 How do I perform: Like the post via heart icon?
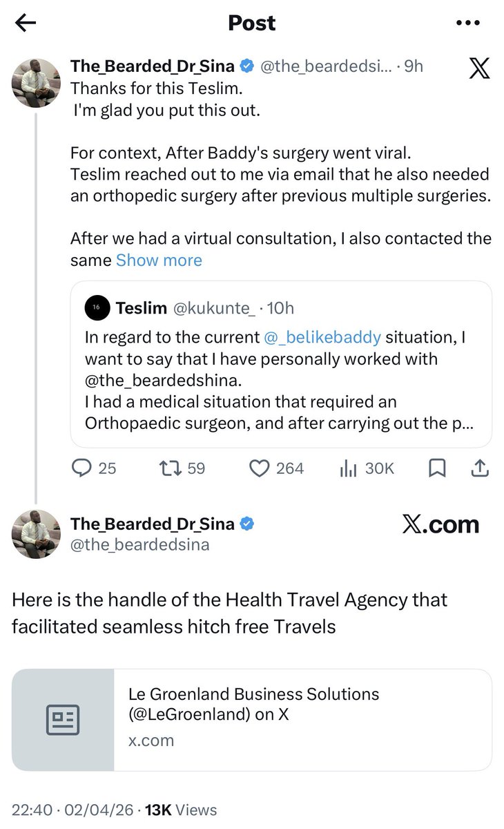259,468
